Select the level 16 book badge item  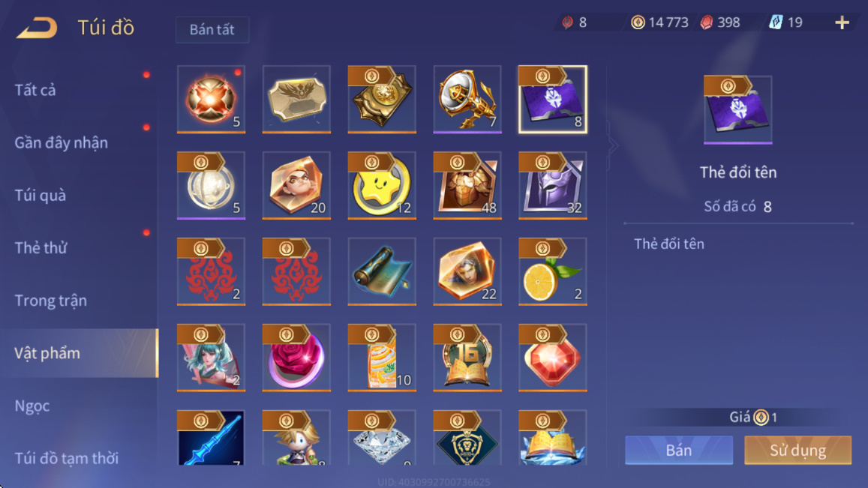(x=467, y=358)
